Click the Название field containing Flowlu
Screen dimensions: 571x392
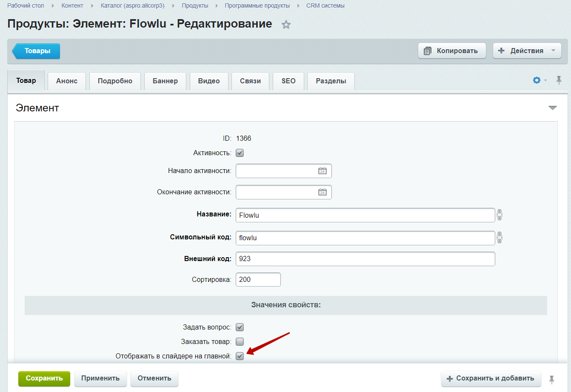(365, 215)
